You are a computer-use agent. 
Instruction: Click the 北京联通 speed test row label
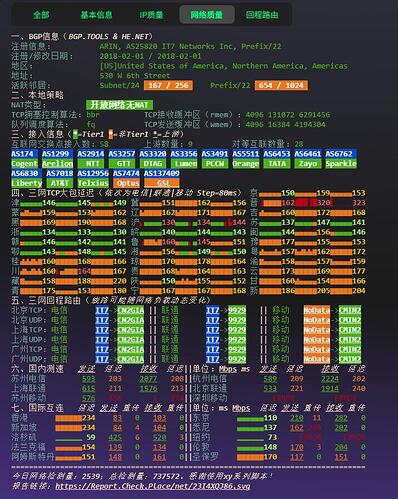(x=210, y=388)
